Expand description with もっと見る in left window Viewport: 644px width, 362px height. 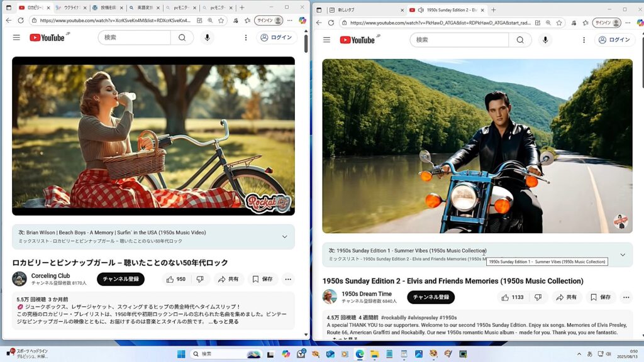point(223,321)
